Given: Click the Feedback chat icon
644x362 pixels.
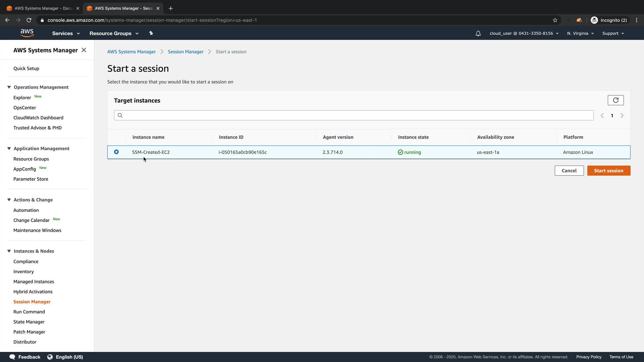Looking at the screenshot, I should [x=12, y=357].
